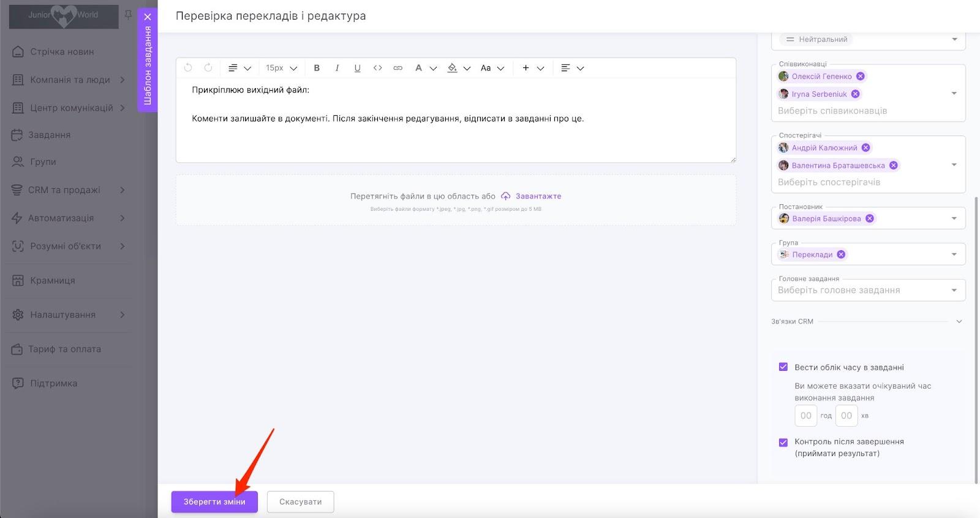The image size is (980, 518).
Task: Open Стрічка новин in the sidebar
Action: tap(62, 51)
